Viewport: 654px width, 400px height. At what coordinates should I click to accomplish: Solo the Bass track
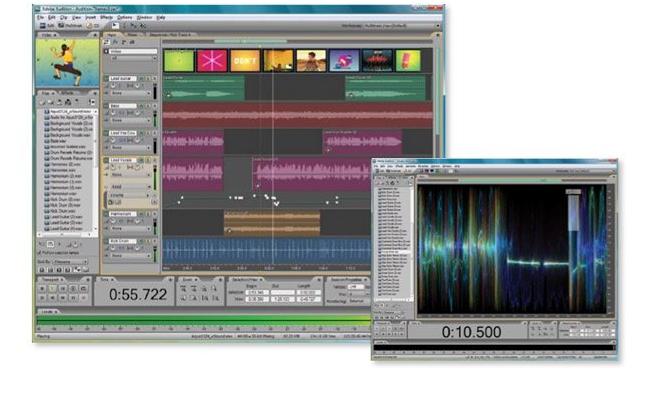tap(148, 106)
